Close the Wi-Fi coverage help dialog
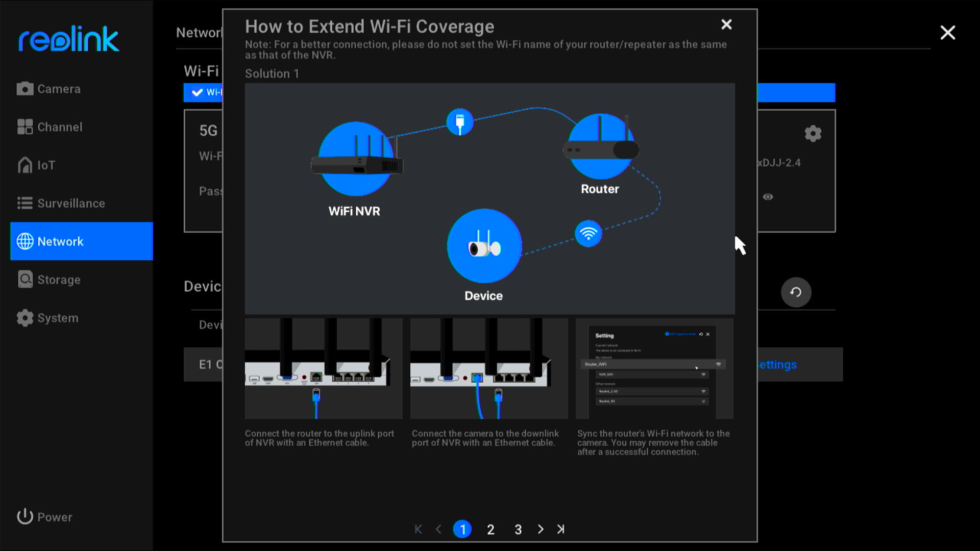The image size is (980, 551). tap(726, 25)
